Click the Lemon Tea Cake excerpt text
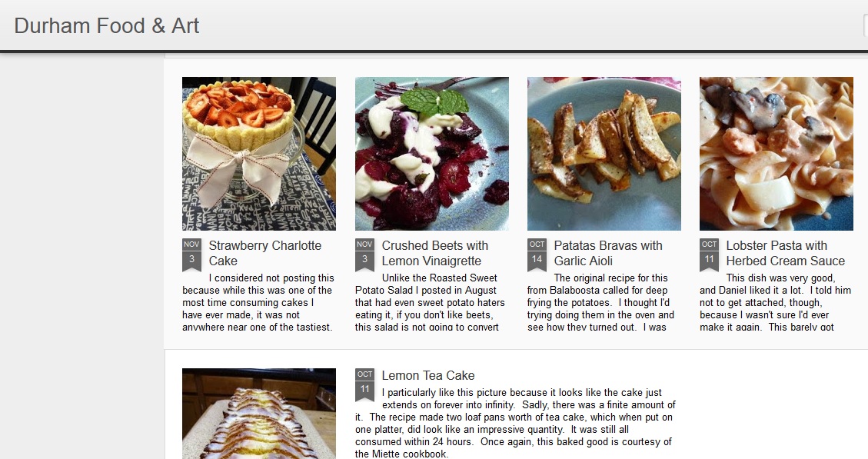This screenshot has width=868, height=459. [515, 423]
